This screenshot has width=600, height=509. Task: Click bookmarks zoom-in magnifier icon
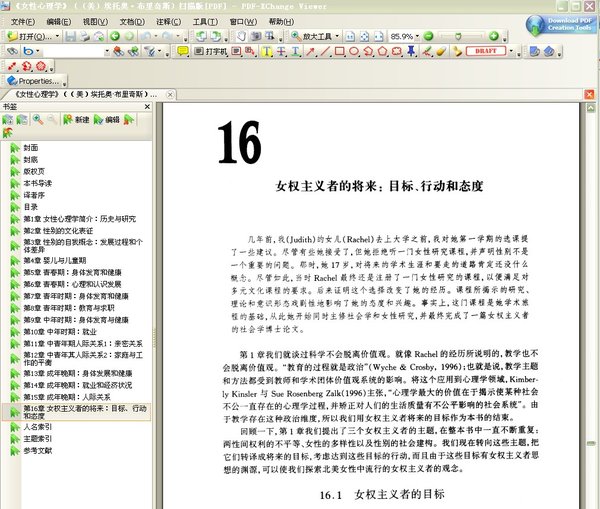pyautogui.click(x=38, y=120)
